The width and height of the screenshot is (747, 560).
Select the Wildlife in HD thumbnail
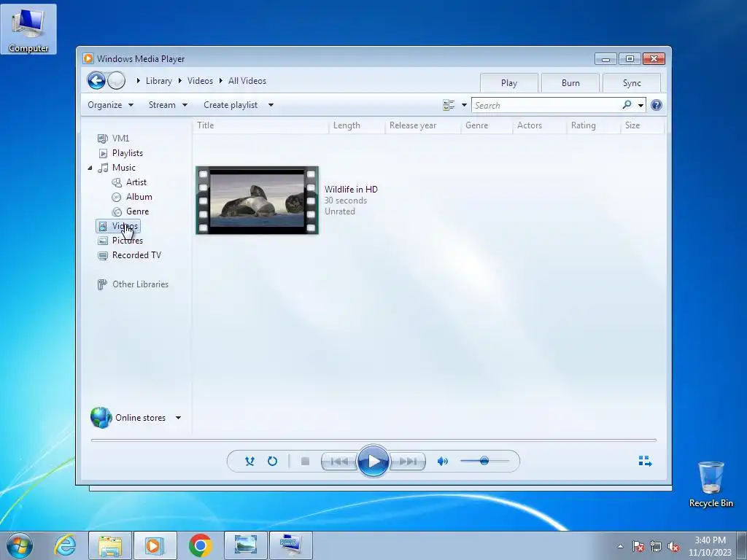(x=258, y=200)
